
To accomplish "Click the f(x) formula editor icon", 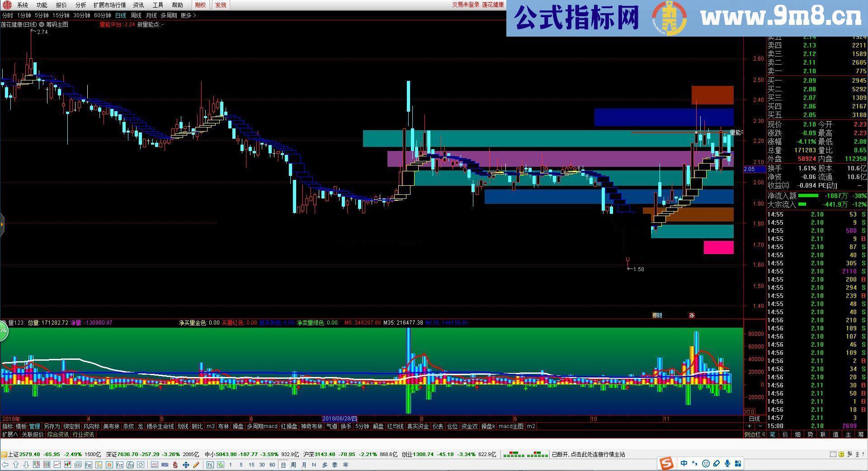I will [x=131, y=465].
